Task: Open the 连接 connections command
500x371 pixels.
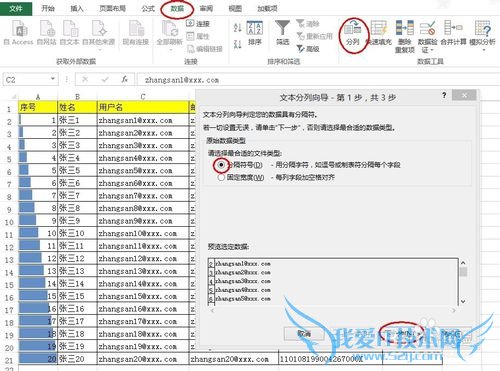Action: click(x=198, y=24)
